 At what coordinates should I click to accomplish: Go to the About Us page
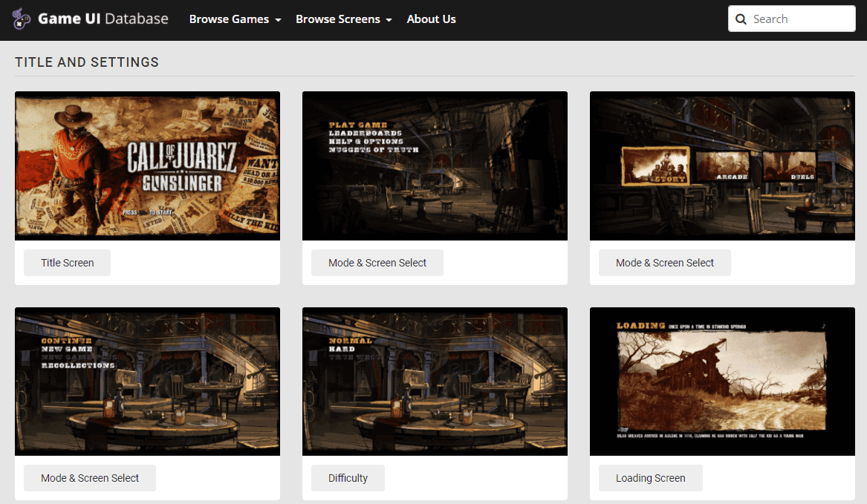(x=432, y=19)
